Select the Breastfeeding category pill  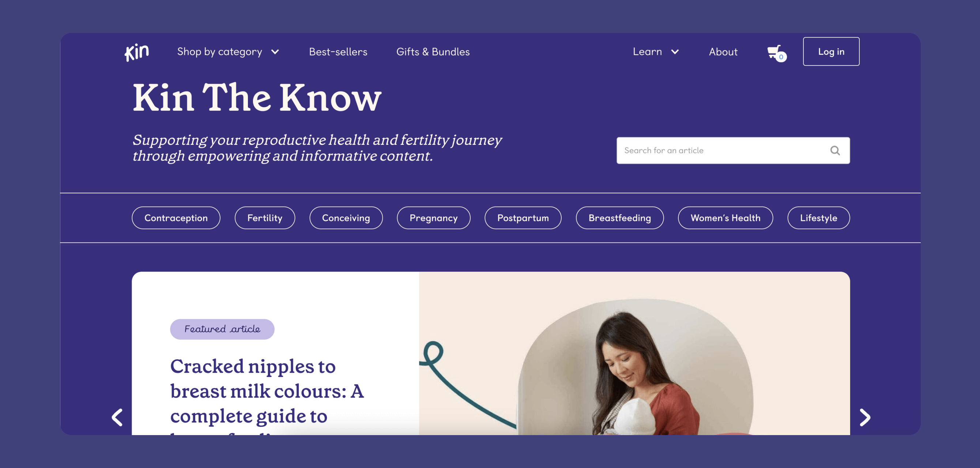tap(619, 218)
